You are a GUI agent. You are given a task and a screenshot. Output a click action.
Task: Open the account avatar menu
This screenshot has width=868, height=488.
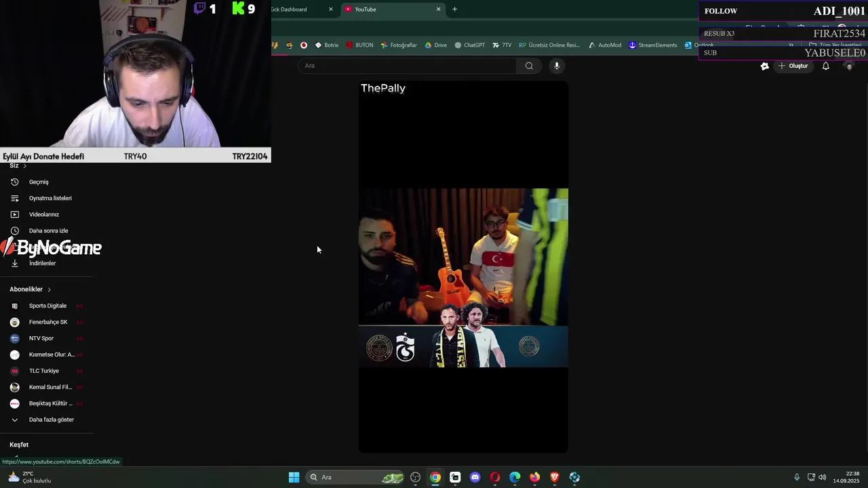pos(848,66)
